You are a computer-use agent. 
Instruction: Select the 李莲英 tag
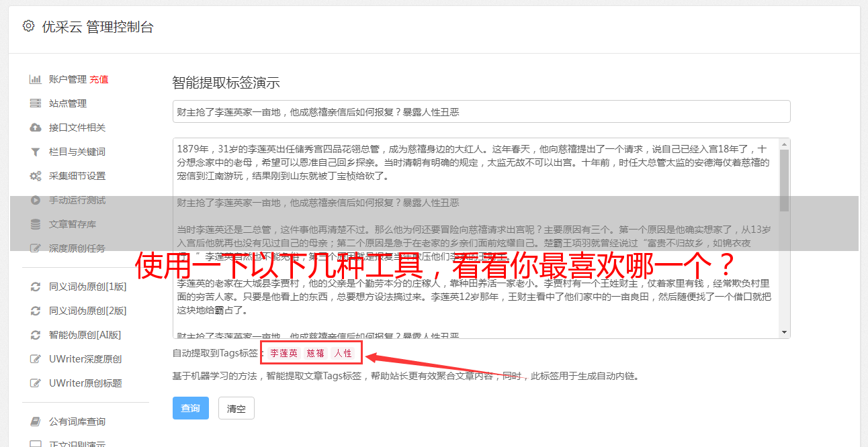coord(284,353)
